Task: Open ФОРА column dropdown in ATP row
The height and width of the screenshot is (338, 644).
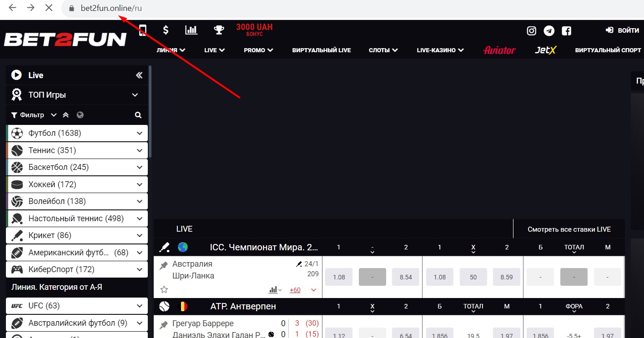Action: [574, 308]
